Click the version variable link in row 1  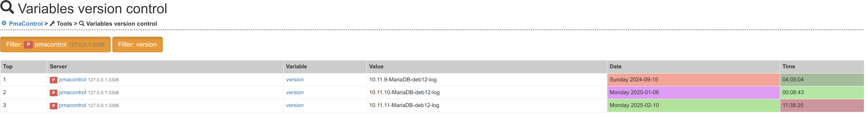(x=295, y=80)
